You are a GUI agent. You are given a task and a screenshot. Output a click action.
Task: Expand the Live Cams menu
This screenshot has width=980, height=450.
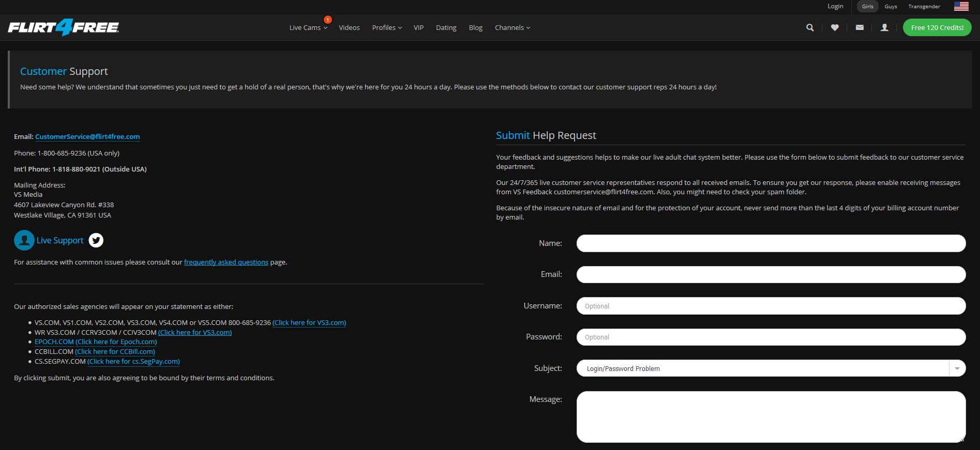(x=308, y=28)
